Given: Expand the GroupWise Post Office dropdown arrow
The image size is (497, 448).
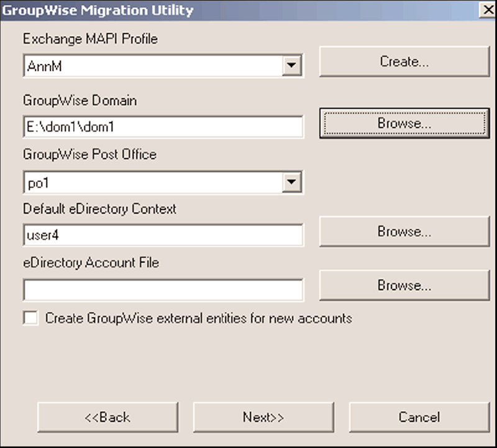Looking at the screenshot, I should pos(291,182).
